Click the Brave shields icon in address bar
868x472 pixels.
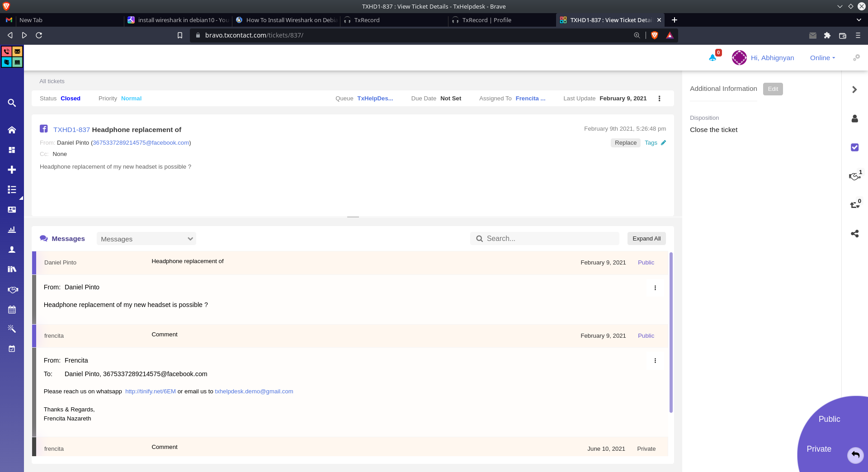654,35
